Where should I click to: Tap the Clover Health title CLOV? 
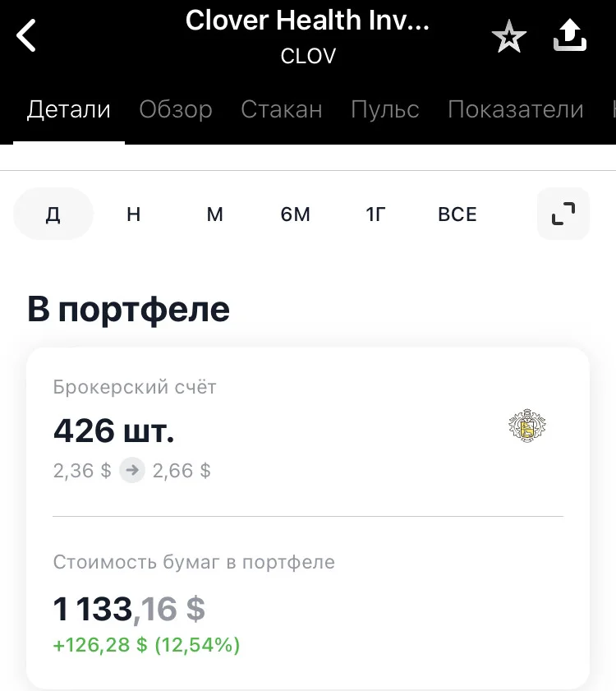307,37
